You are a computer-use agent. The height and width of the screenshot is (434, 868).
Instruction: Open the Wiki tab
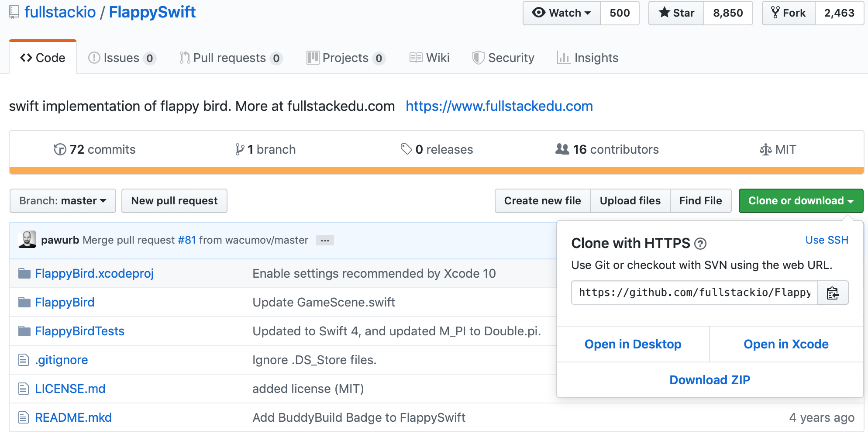429,58
